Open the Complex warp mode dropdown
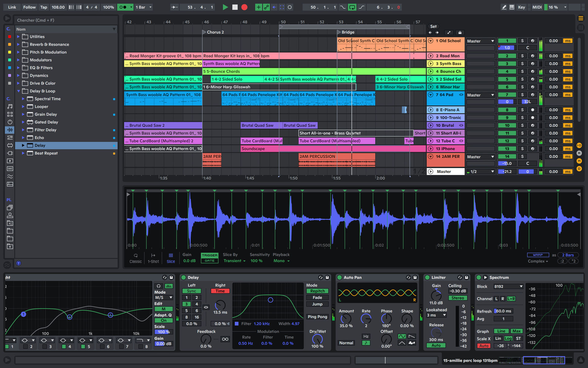 click(x=538, y=261)
